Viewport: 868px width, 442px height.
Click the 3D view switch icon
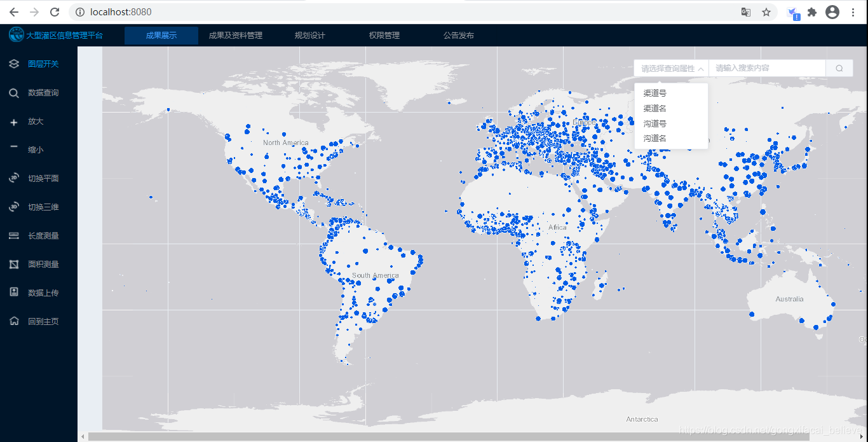[x=14, y=207]
